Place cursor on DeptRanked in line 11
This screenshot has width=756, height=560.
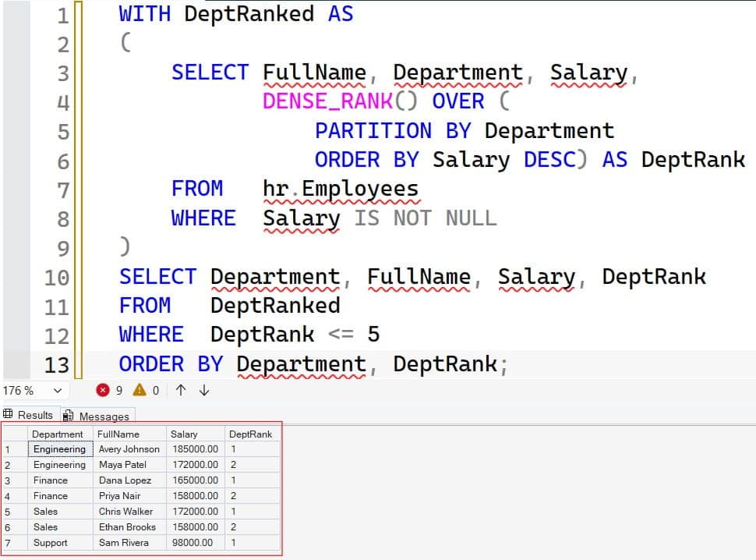275,306
